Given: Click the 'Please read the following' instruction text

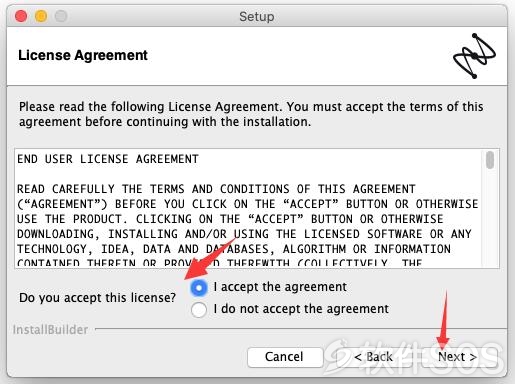Looking at the screenshot, I should (x=251, y=114).
